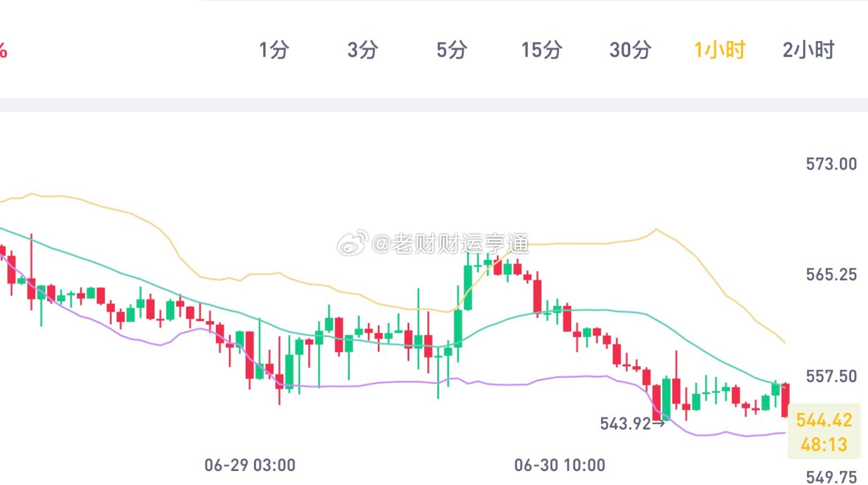Image resolution: width=868 pixels, height=485 pixels.
Task: Click the current price label 544.42
Action: (x=824, y=420)
